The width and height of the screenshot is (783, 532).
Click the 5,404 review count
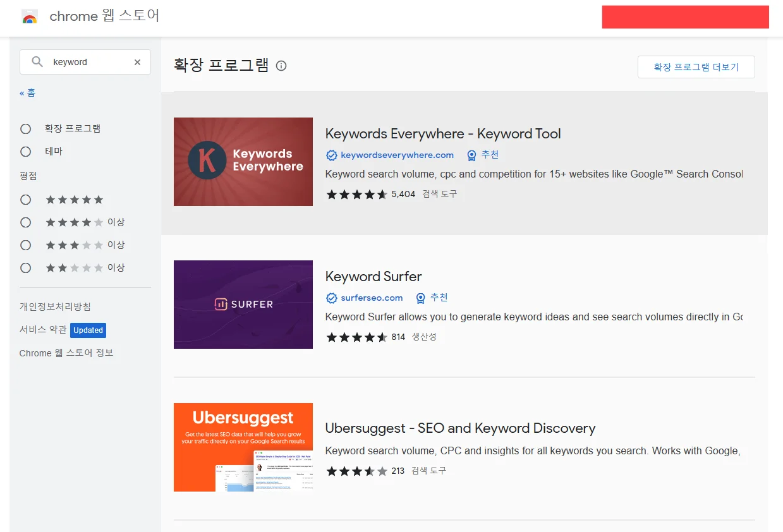403,195
